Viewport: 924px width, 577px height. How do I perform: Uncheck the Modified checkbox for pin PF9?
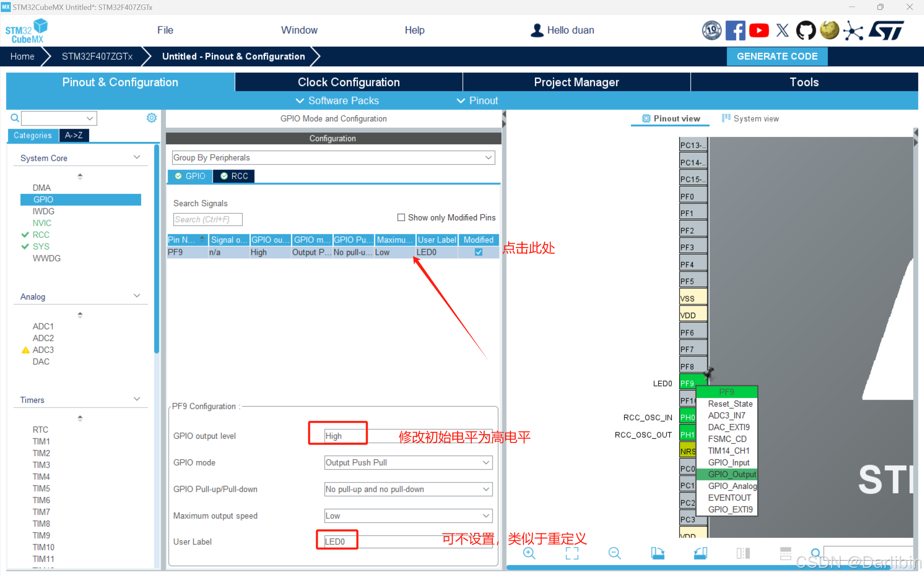478,252
